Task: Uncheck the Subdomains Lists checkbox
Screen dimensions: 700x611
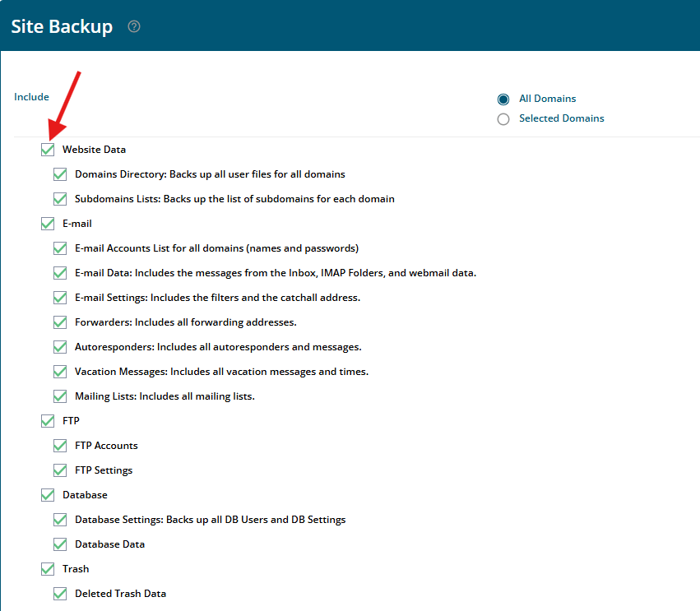Action: (60, 199)
